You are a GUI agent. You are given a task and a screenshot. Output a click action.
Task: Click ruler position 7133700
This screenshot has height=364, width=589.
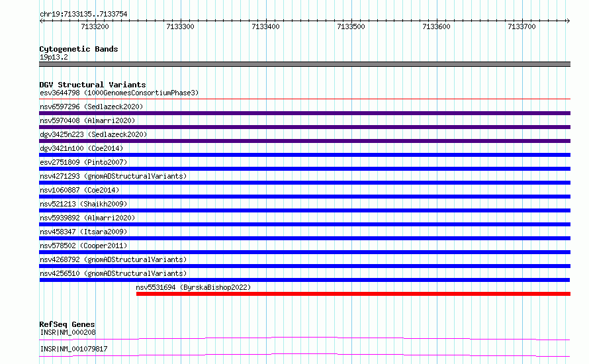(521, 26)
